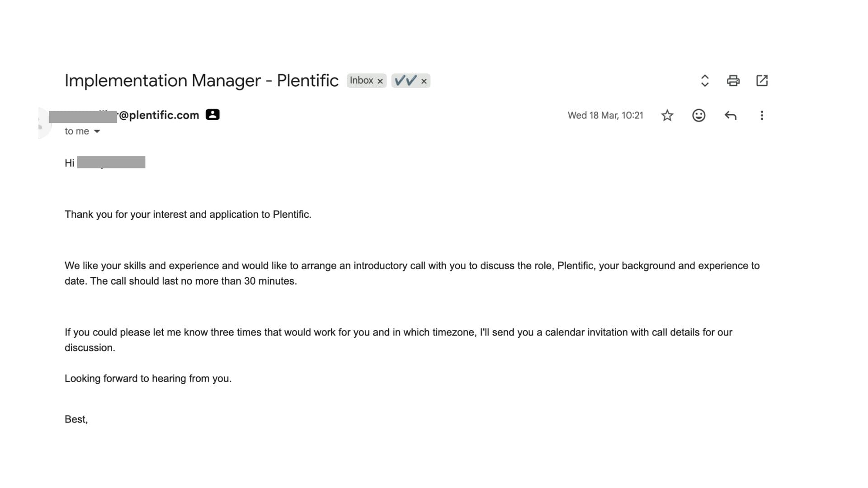Viewport: 868px width, 488px height.
Task: Click the "Best," sign-off text
Action: tap(76, 419)
